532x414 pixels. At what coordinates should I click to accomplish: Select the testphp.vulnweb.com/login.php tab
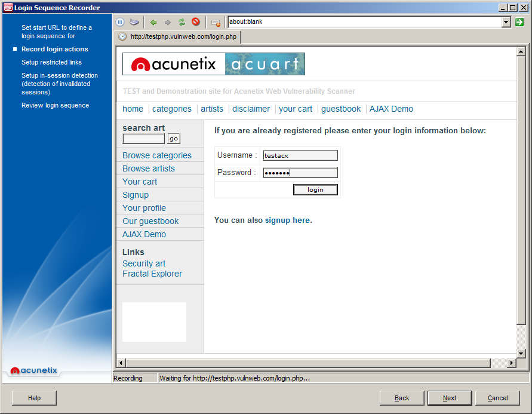point(179,36)
